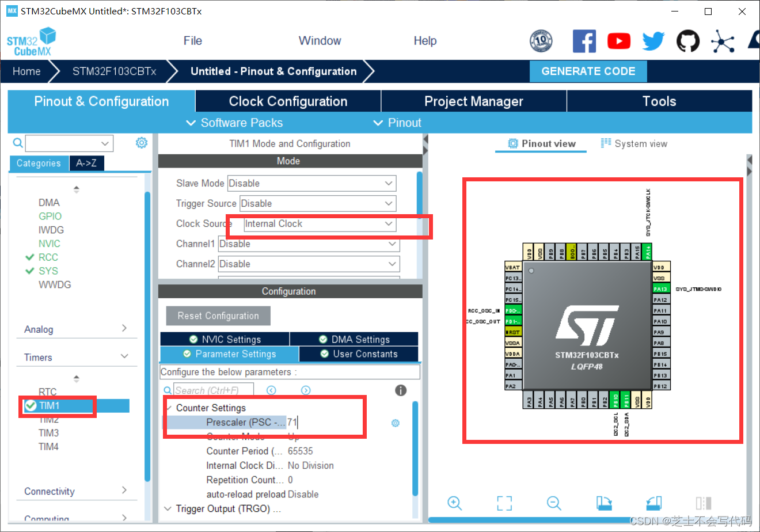Zoom in on the chip pinout
Viewport: 760px width, 532px height.
coord(455,503)
